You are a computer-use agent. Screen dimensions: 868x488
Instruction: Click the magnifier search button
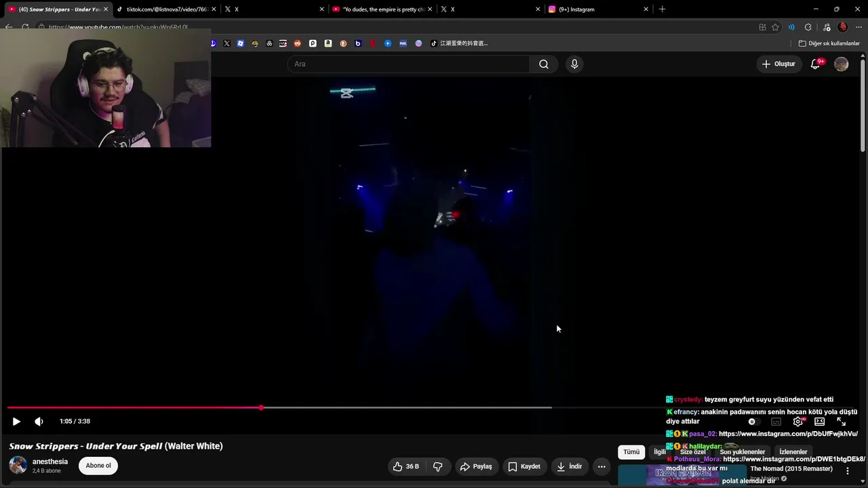[x=544, y=64]
